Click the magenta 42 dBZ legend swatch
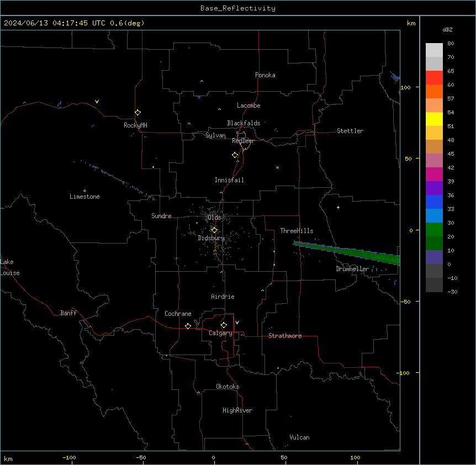The height and width of the screenshot is (465, 476). pos(434,174)
